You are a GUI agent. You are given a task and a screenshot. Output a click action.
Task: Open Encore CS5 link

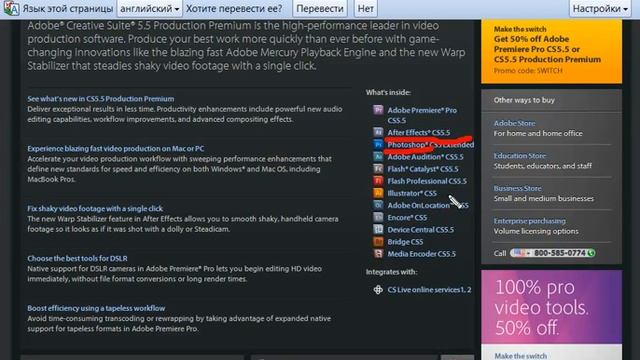(407, 218)
